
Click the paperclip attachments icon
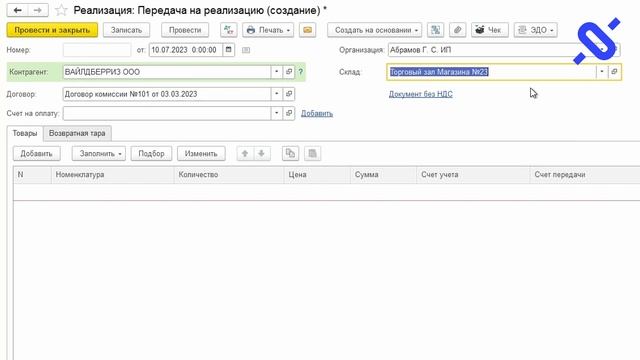click(458, 30)
